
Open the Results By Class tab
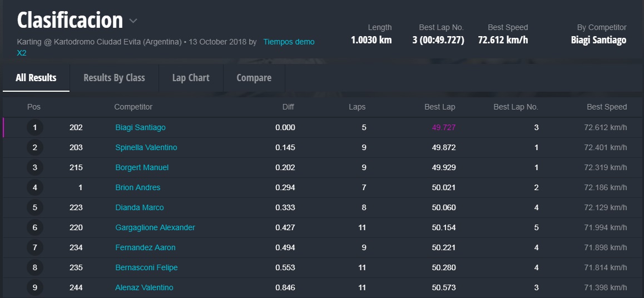[114, 78]
